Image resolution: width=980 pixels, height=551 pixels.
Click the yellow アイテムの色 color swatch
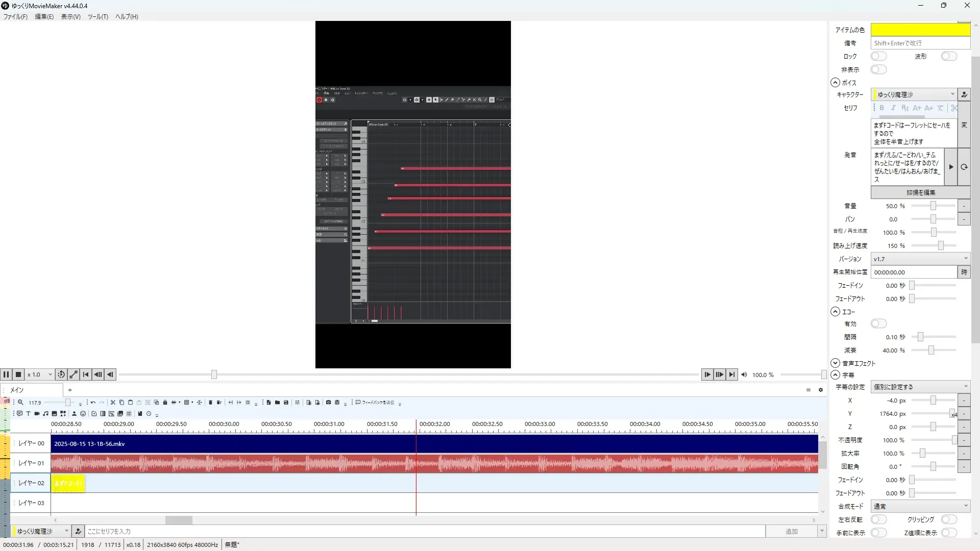coord(920,30)
